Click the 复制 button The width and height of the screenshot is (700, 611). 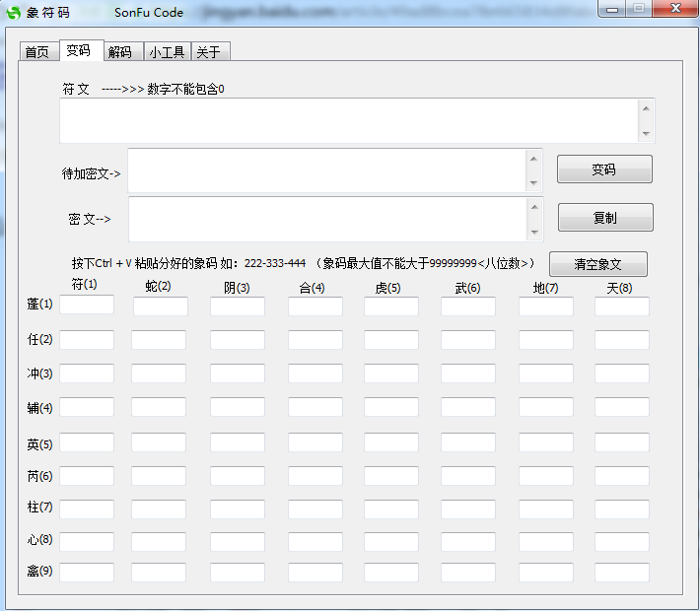point(604,218)
